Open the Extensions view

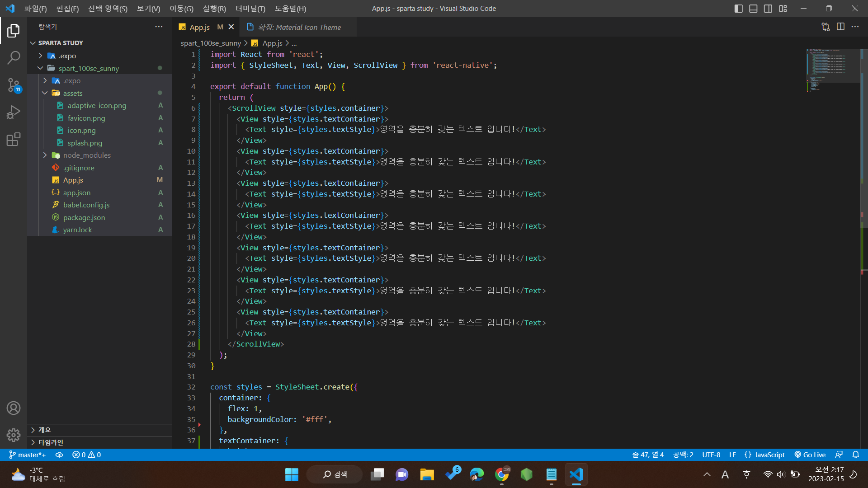(14, 139)
